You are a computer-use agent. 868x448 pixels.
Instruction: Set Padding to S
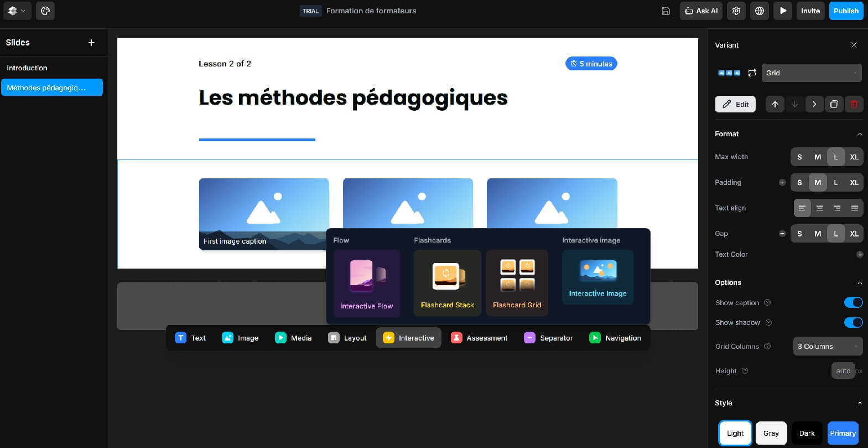[799, 182]
